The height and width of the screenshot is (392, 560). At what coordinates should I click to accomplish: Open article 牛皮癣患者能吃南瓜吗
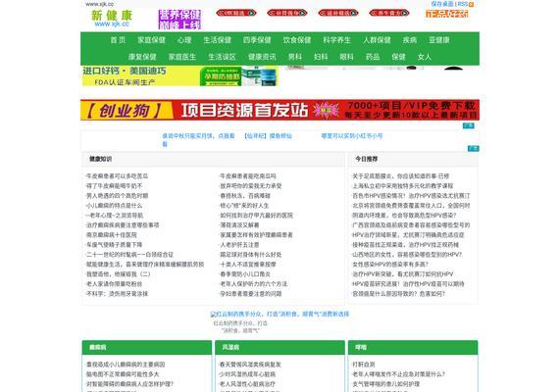click(248, 176)
